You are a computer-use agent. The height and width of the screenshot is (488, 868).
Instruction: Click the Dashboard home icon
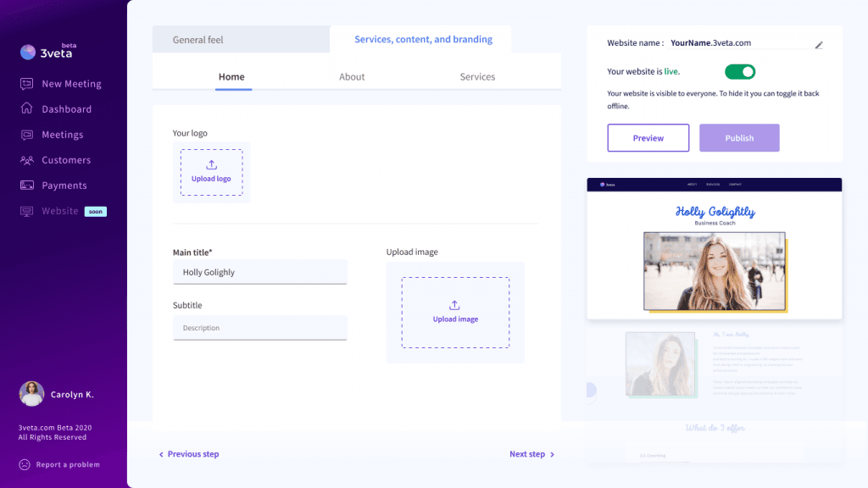26,108
